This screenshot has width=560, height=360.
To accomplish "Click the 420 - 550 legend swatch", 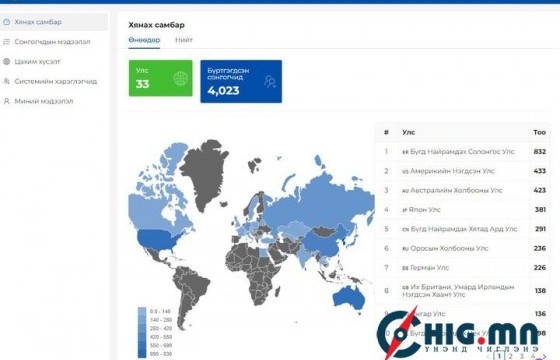I will [142, 337].
